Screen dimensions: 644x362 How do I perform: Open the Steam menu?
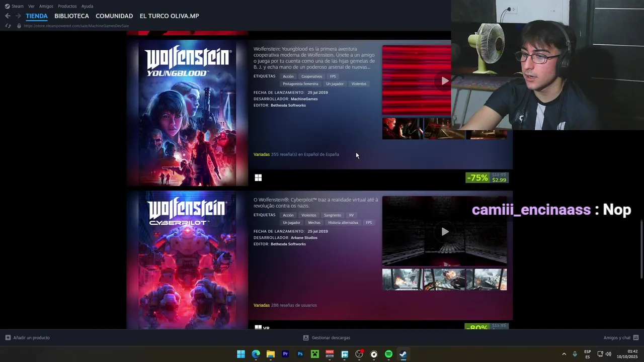pyautogui.click(x=18, y=6)
